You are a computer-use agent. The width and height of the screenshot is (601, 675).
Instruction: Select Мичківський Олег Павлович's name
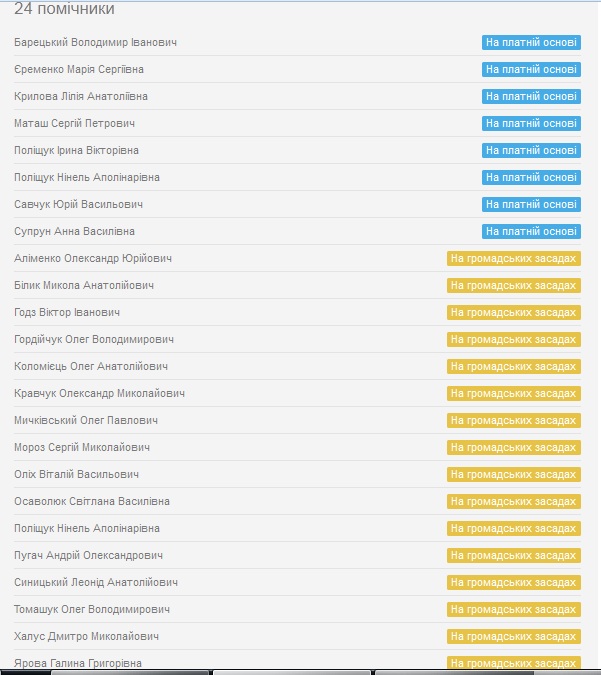86,421
